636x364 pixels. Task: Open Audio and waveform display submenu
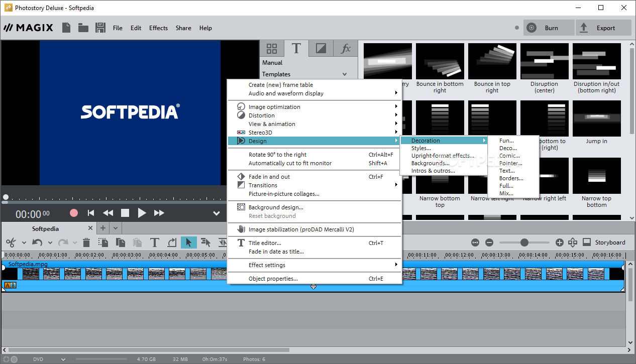pyautogui.click(x=314, y=93)
